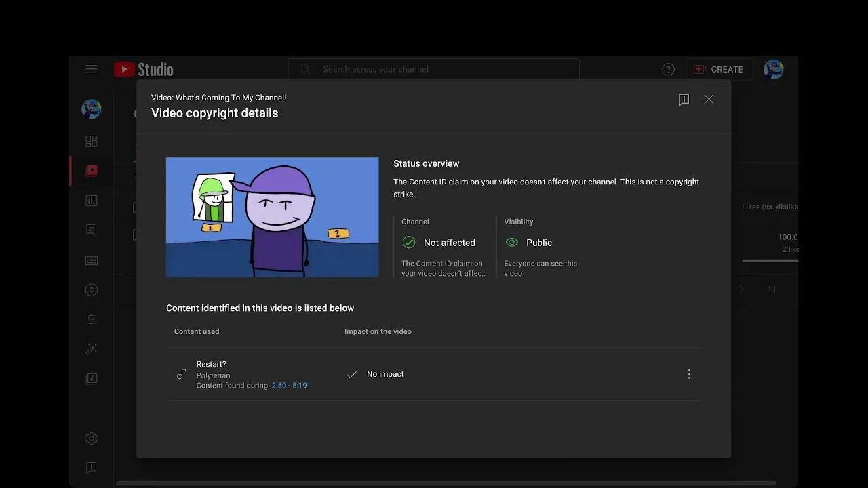Screen dimensions: 868x488
Task: Open Content videos section in sidebar
Action: [x=92, y=171]
